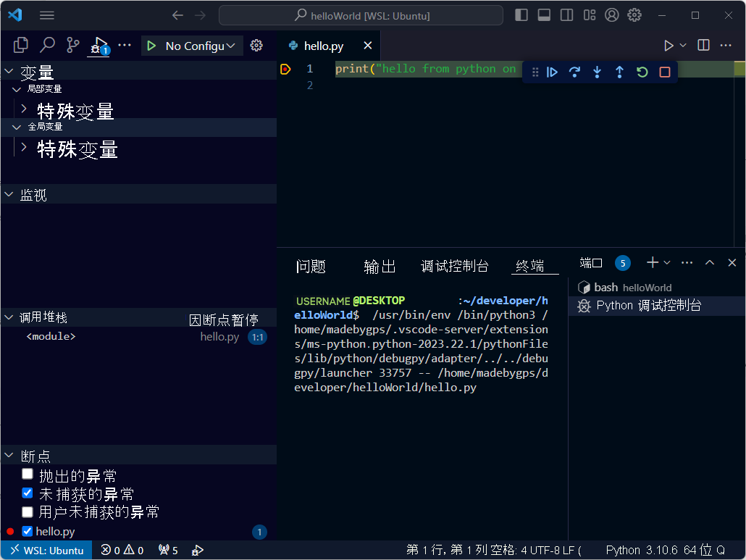
Task: Expand 特殊变量 under 局部变量
Action: click(24, 111)
